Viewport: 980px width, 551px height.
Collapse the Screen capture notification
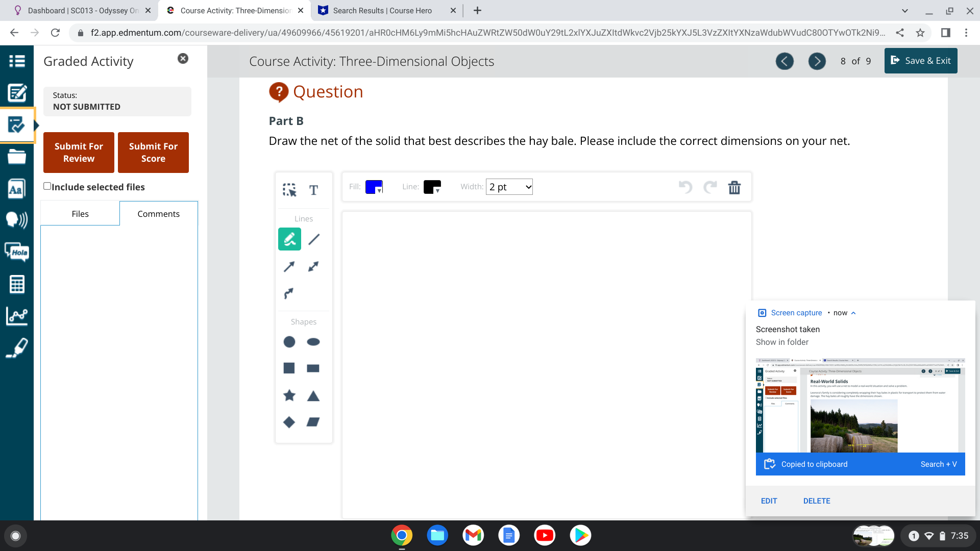coord(852,313)
